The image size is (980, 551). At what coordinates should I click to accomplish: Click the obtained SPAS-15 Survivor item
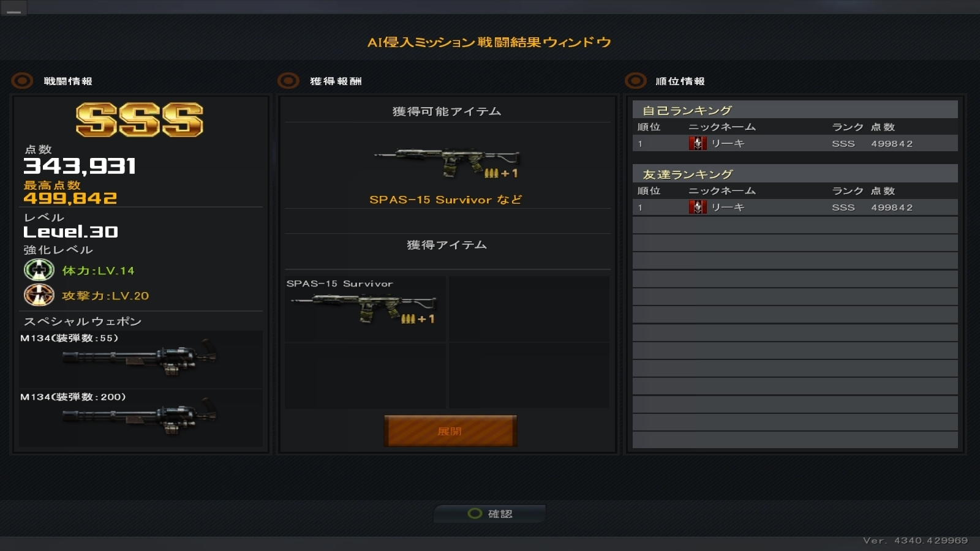click(365, 309)
